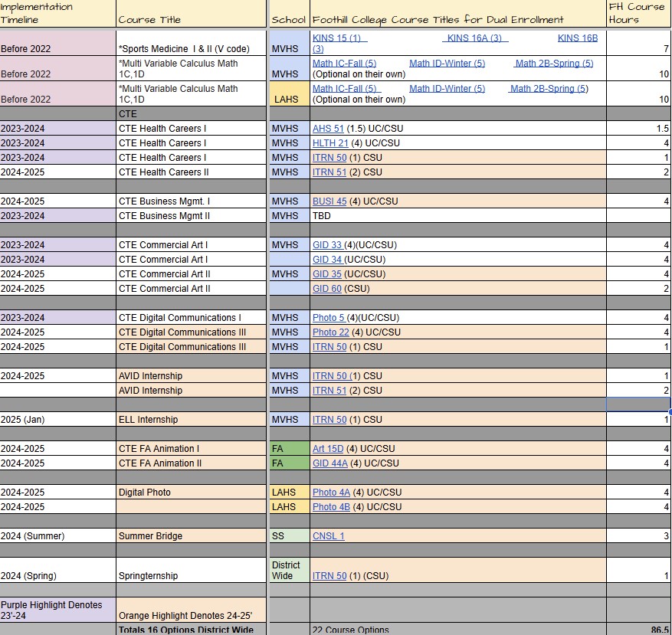
Task: Open ITRN 51 link in Health Careers II row
Action: pyautogui.click(x=329, y=172)
